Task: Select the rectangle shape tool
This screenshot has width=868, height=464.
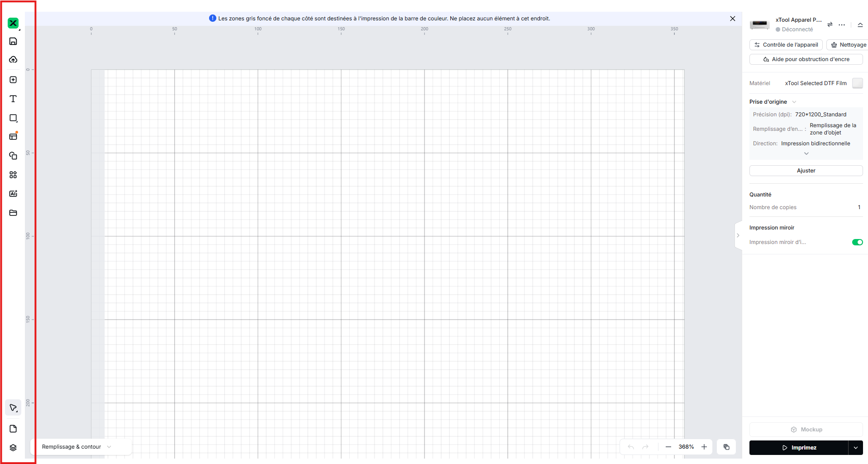Action: [x=13, y=118]
